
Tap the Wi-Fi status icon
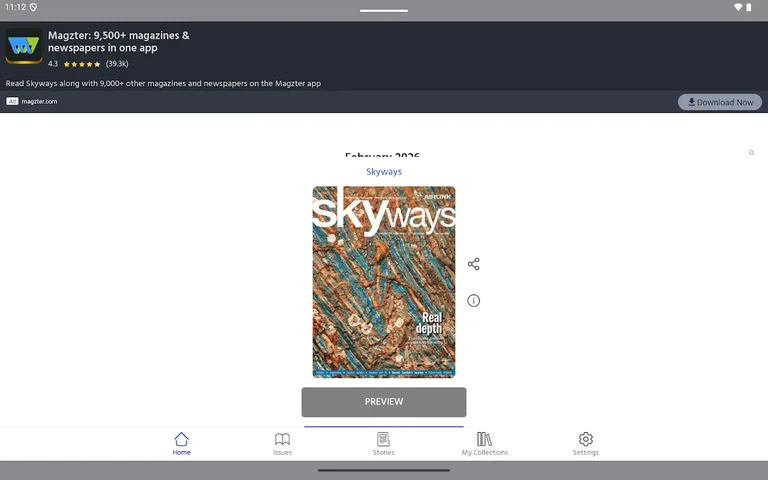click(738, 7)
